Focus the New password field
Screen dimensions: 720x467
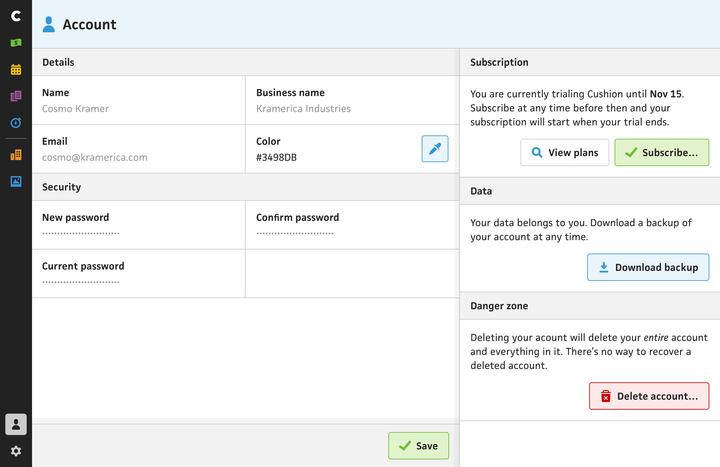[x=139, y=225]
